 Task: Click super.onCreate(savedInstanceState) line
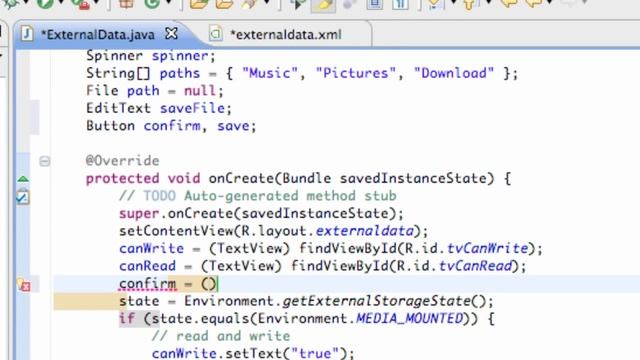coord(261,213)
